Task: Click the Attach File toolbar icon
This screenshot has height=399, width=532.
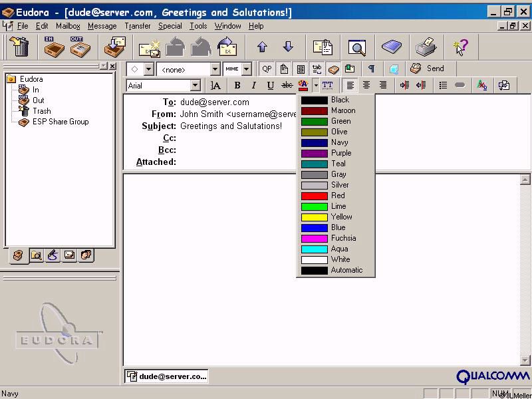Action: tap(323, 47)
